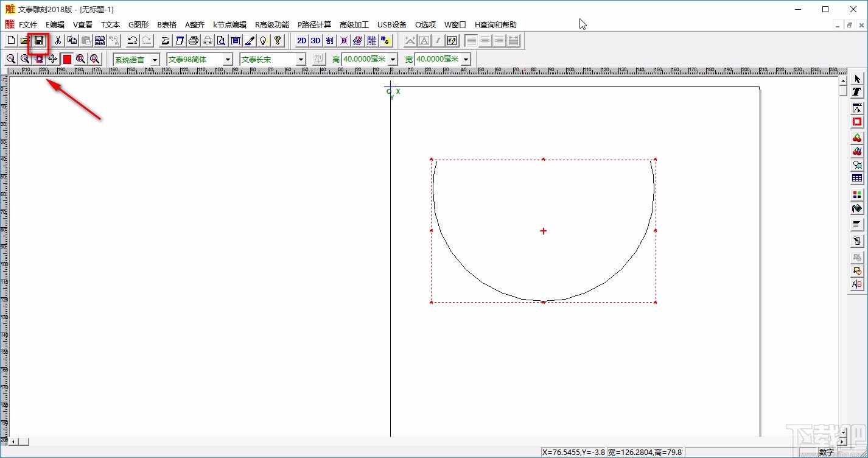Click the printer icon in the toolbar
The height and width of the screenshot is (458, 868).
pyautogui.click(x=194, y=41)
